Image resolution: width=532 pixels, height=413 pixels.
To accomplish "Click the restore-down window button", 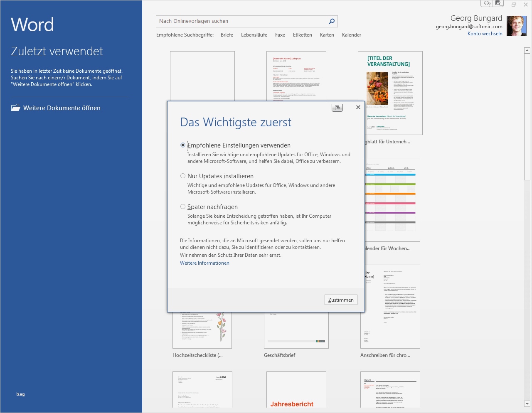I will [x=514, y=5].
